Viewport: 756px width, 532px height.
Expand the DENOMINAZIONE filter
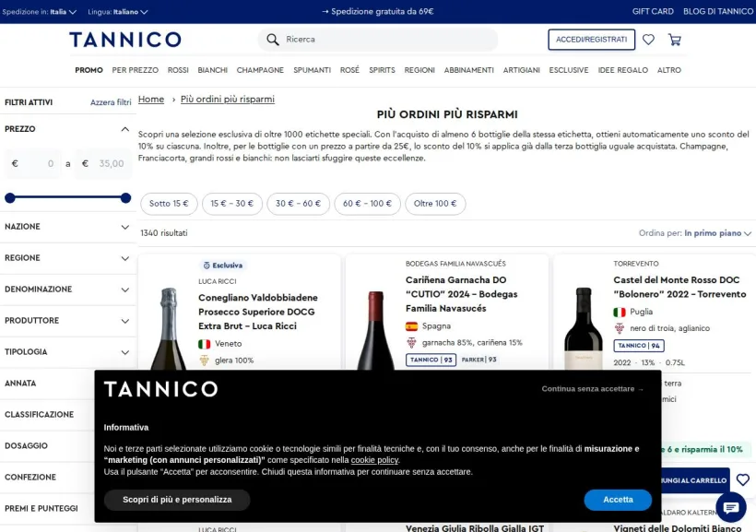pyautogui.click(x=67, y=290)
